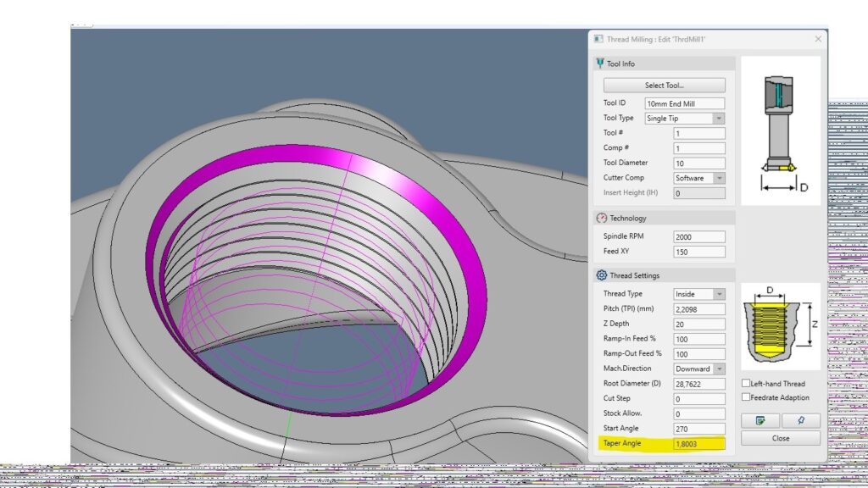Screen dimensions: 868x488
Task: Select the Pitch (TPI) input field
Action: 698,309
